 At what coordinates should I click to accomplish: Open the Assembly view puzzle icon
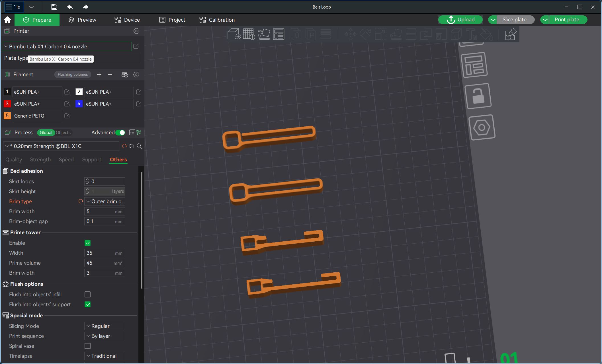[510, 34]
